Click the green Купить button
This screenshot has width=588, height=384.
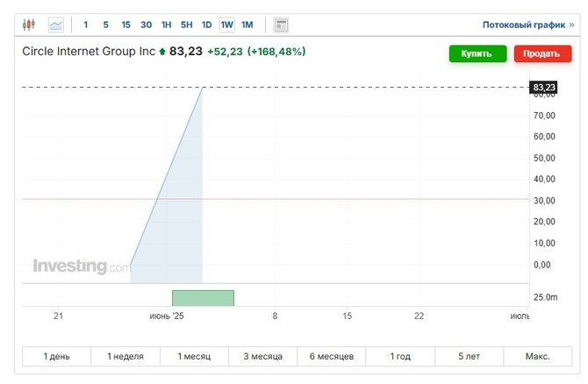(477, 53)
